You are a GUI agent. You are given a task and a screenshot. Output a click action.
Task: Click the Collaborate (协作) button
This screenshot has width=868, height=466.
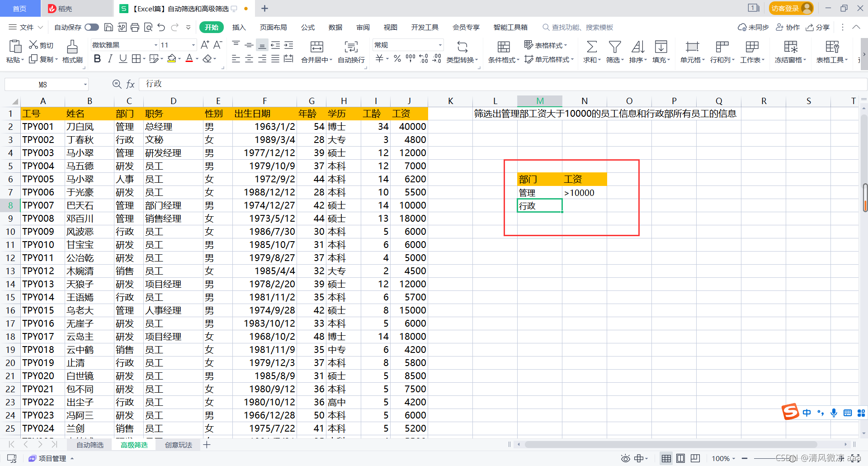(788, 27)
